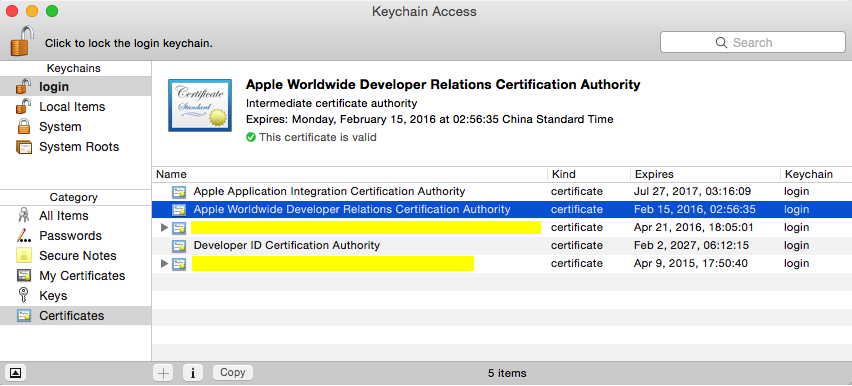Open info with the i button
The image size is (852, 386).
[x=193, y=373]
